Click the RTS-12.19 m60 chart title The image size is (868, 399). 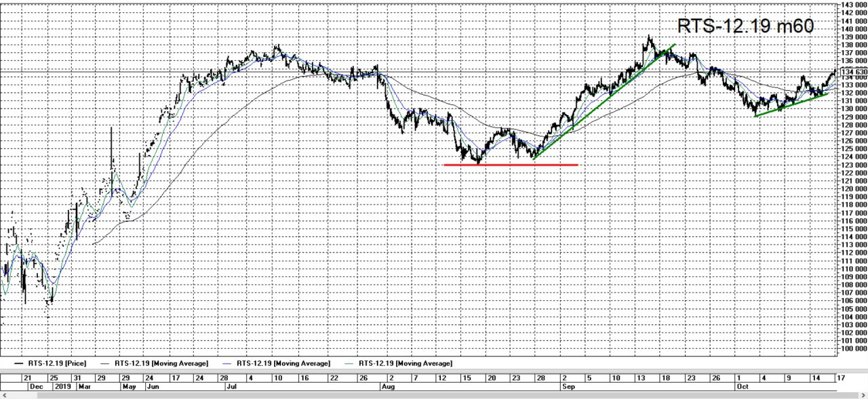[745, 26]
